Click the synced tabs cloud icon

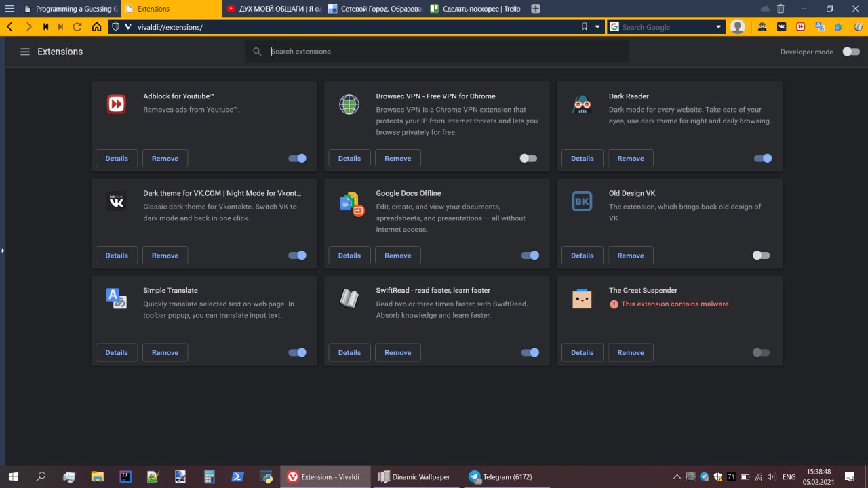coord(765,9)
